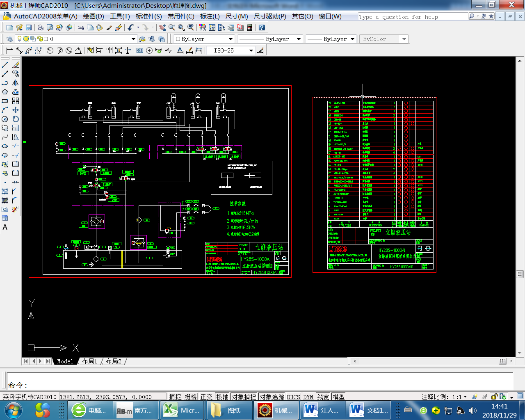Screen dimensions: 525x420
Task: Select the Erase tool in modify toolbar
Action: click(x=16, y=65)
